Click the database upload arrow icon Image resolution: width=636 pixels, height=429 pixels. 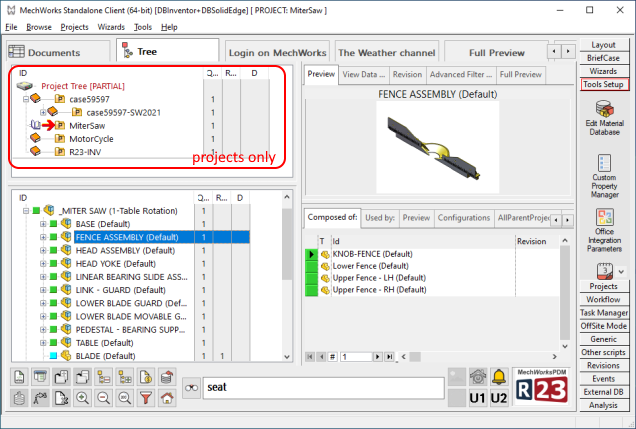coord(167,377)
